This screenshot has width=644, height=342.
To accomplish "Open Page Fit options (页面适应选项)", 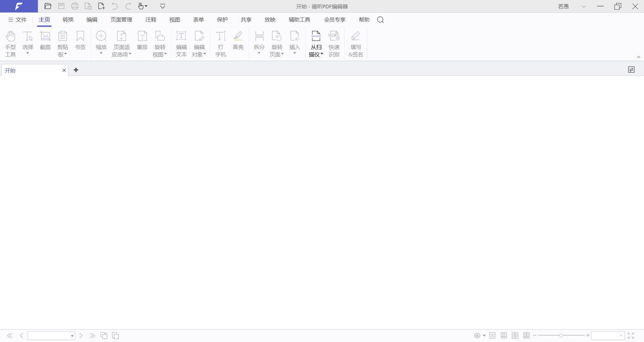I will tap(121, 44).
